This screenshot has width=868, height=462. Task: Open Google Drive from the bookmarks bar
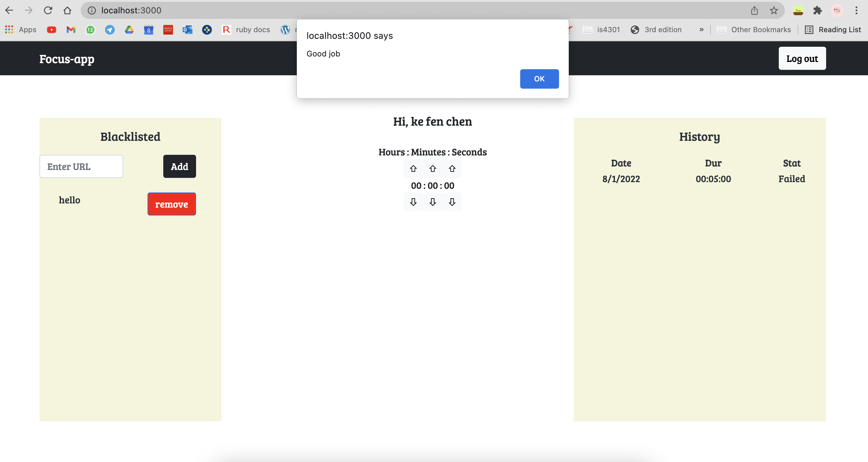129,30
